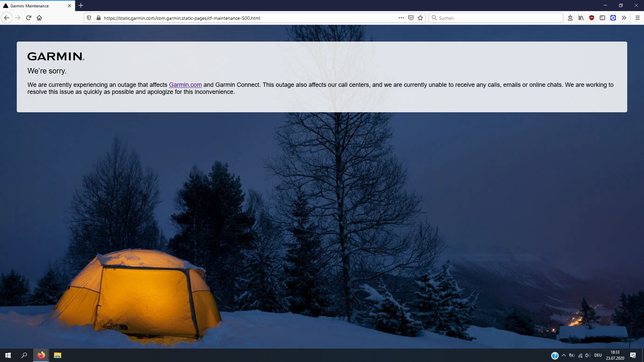Go back with the browser back arrow

click(x=7, y=18)
